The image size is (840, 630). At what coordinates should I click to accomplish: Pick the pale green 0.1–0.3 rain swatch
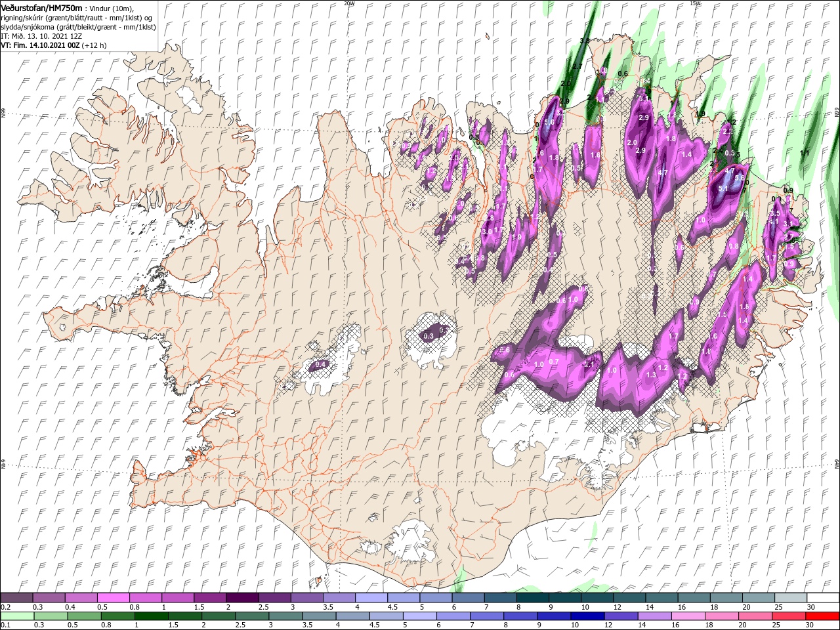coord(18,616)
